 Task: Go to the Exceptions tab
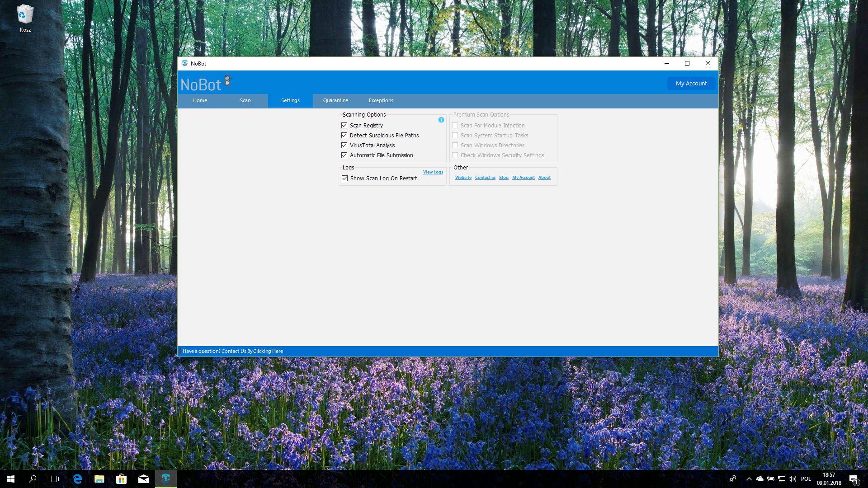(381, 100)
